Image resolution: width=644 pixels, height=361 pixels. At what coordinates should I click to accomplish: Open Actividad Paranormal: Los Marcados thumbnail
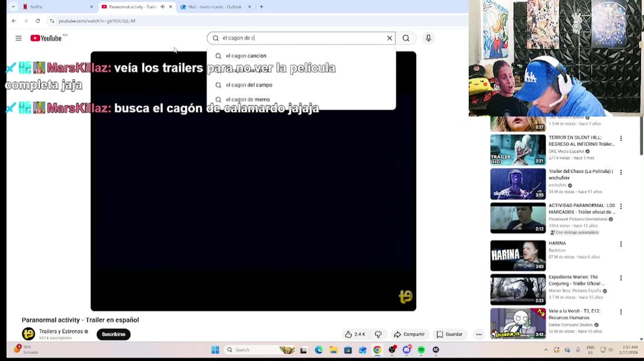(x=518, y=218)
